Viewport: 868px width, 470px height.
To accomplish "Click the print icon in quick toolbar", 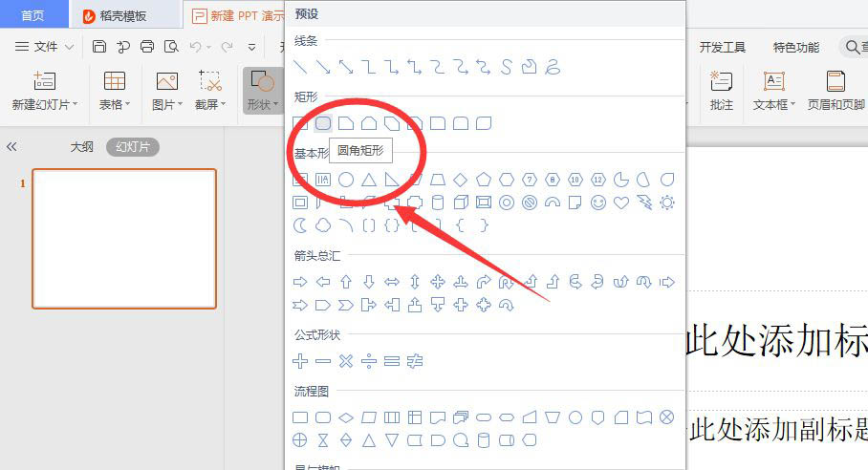I will [x=146, y=47].
